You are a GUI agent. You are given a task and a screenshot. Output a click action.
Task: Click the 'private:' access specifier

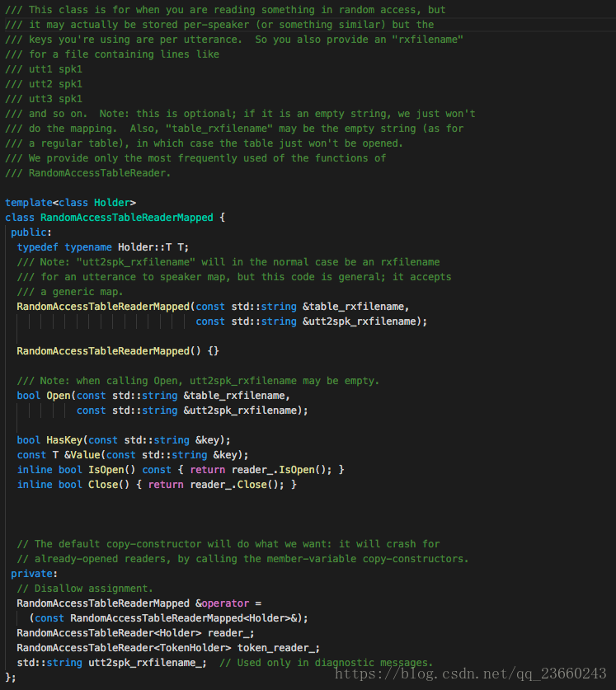coord(35,574)
